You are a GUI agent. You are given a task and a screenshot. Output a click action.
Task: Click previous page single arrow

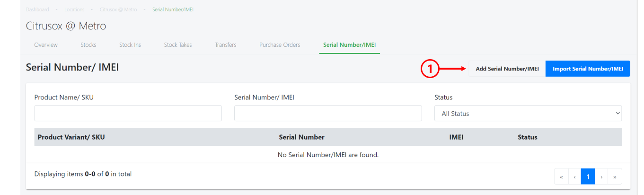pos(574,177)
